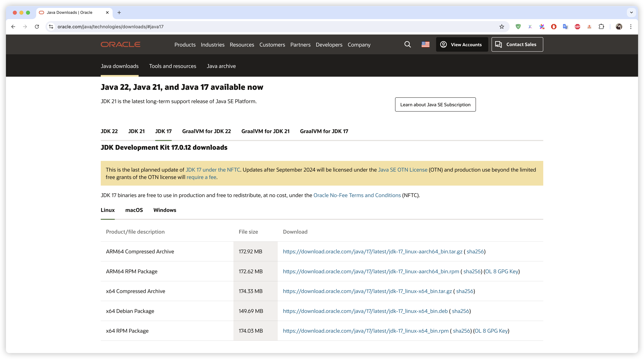View site information icon in the address bar
Viewport: 644px width, 359px height.
51,27
